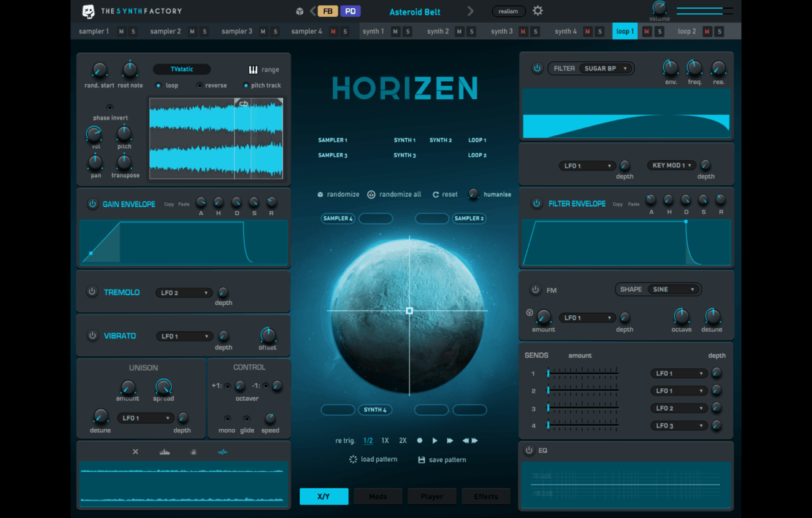
Task: Open the TVstatic sample selector
Action: point(182,69)
